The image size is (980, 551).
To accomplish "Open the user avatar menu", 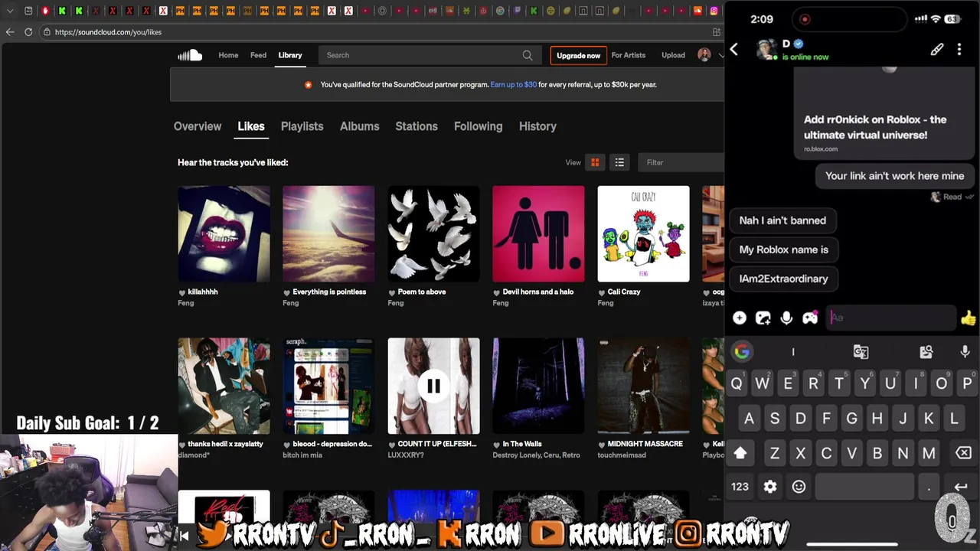I will click(x=704, y=55).
